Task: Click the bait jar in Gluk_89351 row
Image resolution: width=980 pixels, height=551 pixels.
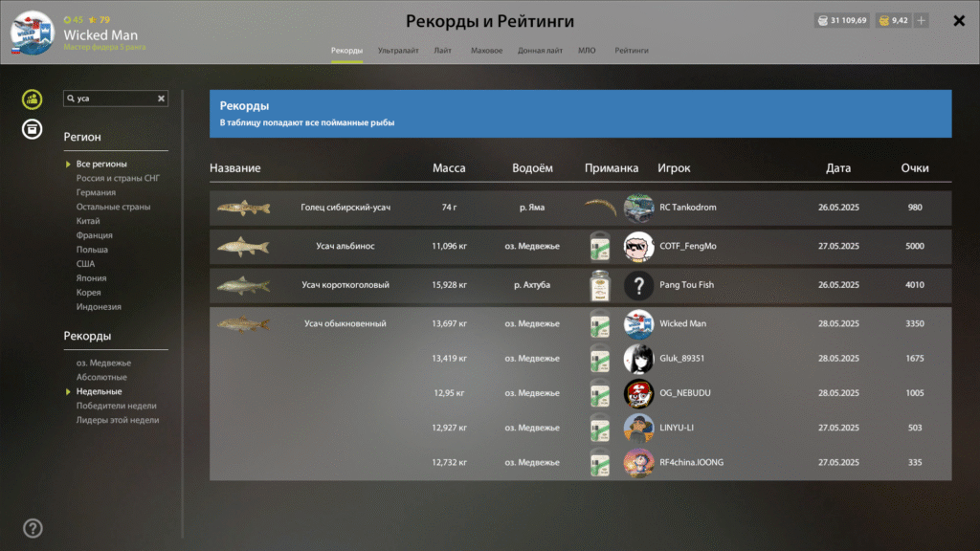Action: click(x=600, y=359)
